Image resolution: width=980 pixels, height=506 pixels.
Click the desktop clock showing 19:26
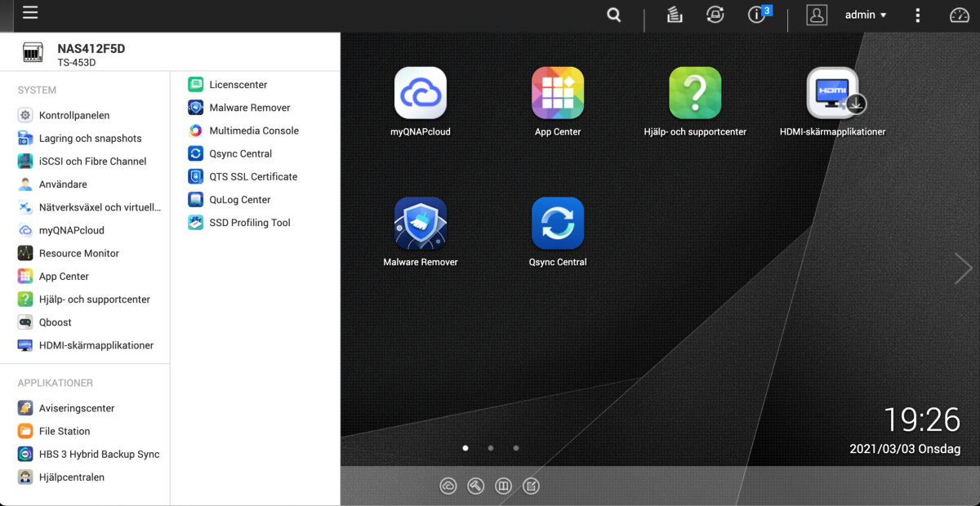tap(922, 419)
